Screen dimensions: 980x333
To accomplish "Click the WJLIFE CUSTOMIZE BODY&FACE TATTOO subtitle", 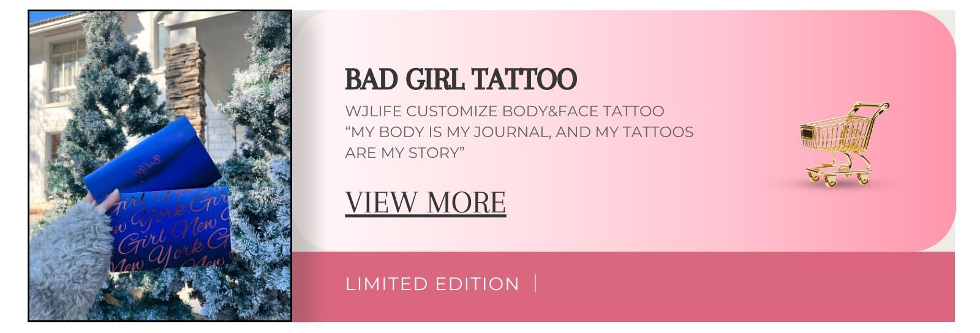I will click(x=505, y=111).
